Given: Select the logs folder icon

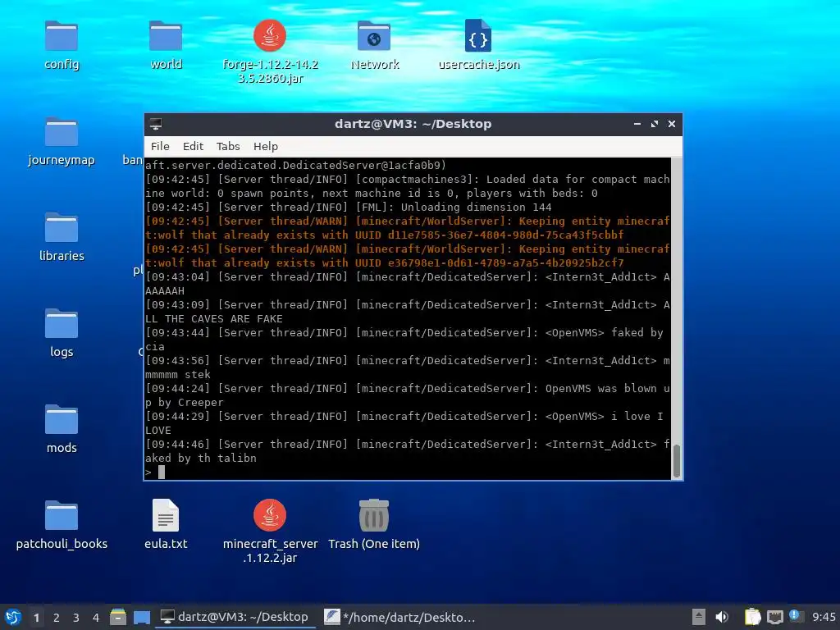Looking at the screenshot, I should (x=61, y=323).
